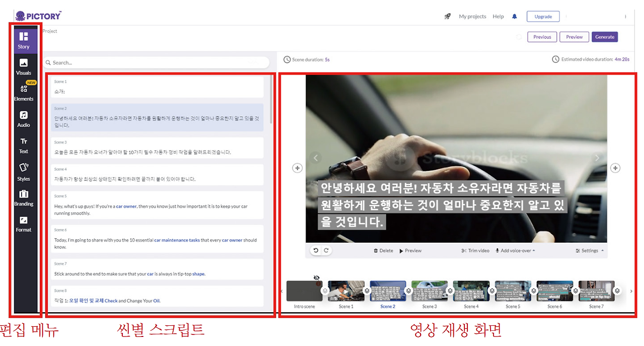Open layers icon after Scene 7 thumbnail
644x346 pixels.
pyautogui.click(x=617, y=291)
